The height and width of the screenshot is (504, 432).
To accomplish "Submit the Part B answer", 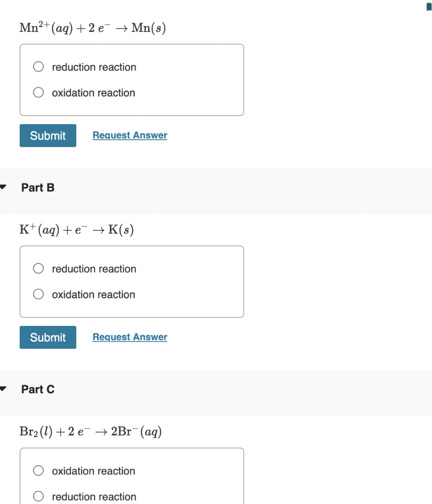I will [48, 337].
